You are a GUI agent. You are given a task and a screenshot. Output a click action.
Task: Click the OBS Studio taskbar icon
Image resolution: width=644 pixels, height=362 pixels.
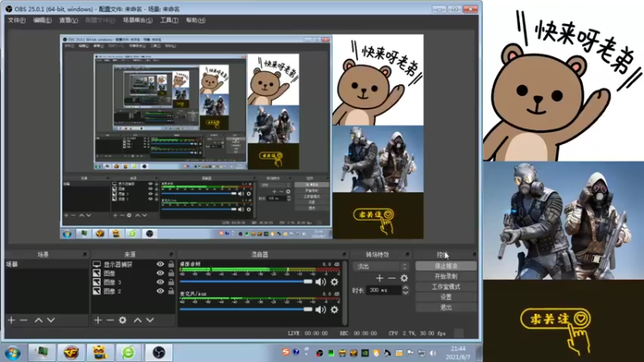pyautogui.click(x=159, y=352)
